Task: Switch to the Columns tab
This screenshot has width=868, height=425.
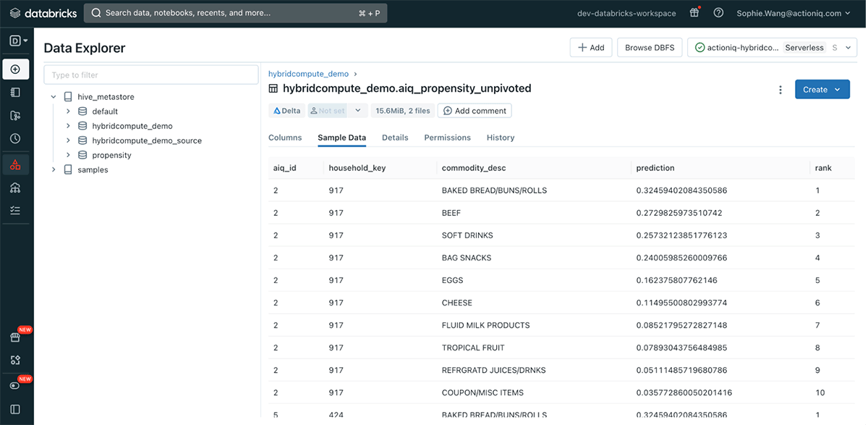Action: pyautogui.click(x=285, y=138)
